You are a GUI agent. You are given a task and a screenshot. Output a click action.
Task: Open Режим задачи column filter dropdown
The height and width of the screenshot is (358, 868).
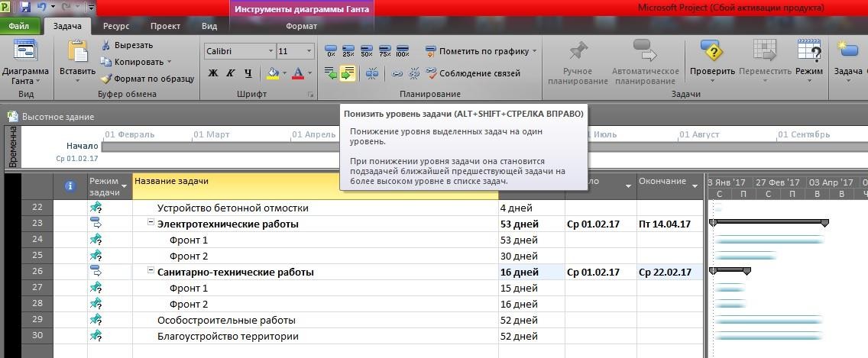click(125, 186)
